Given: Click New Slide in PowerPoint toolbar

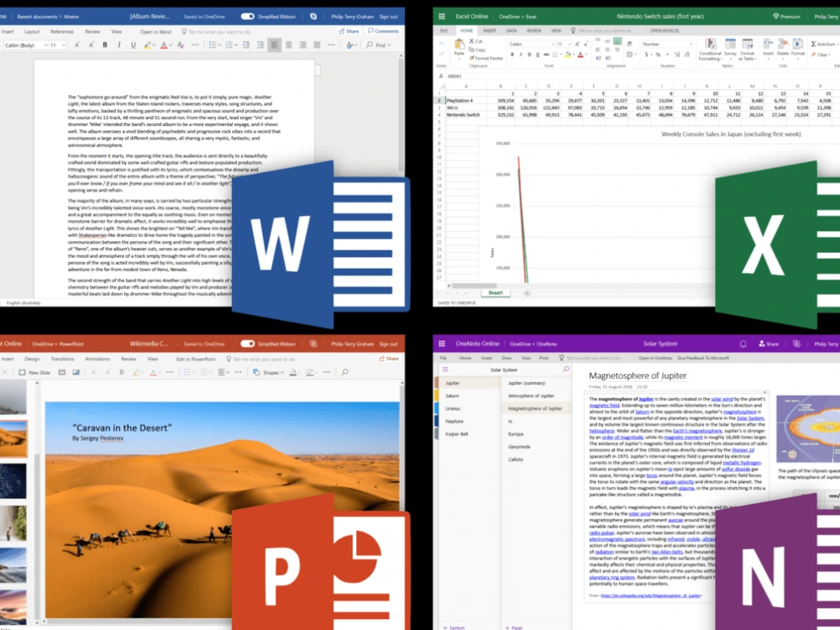Looking at the screenshot, I should (34, 372).
